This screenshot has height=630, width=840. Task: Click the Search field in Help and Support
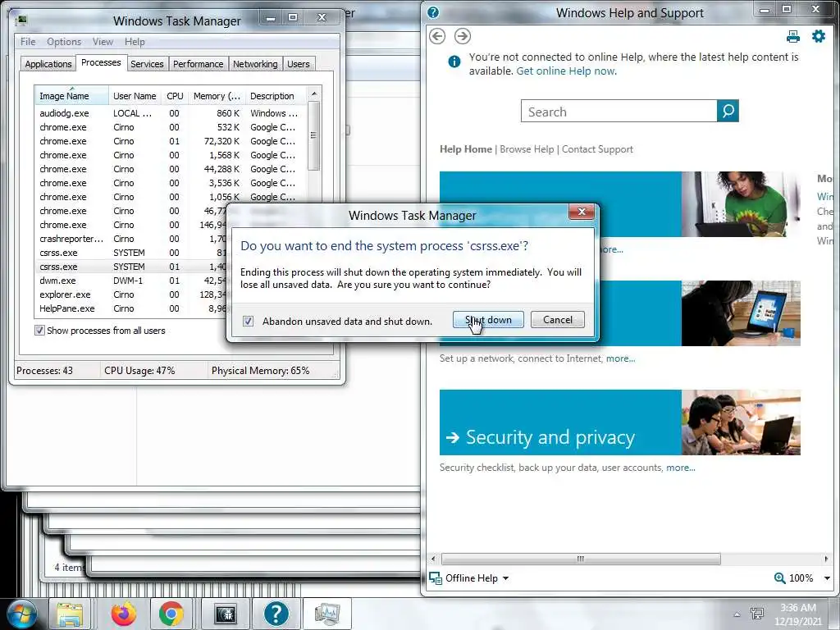[x=619, y=111]
